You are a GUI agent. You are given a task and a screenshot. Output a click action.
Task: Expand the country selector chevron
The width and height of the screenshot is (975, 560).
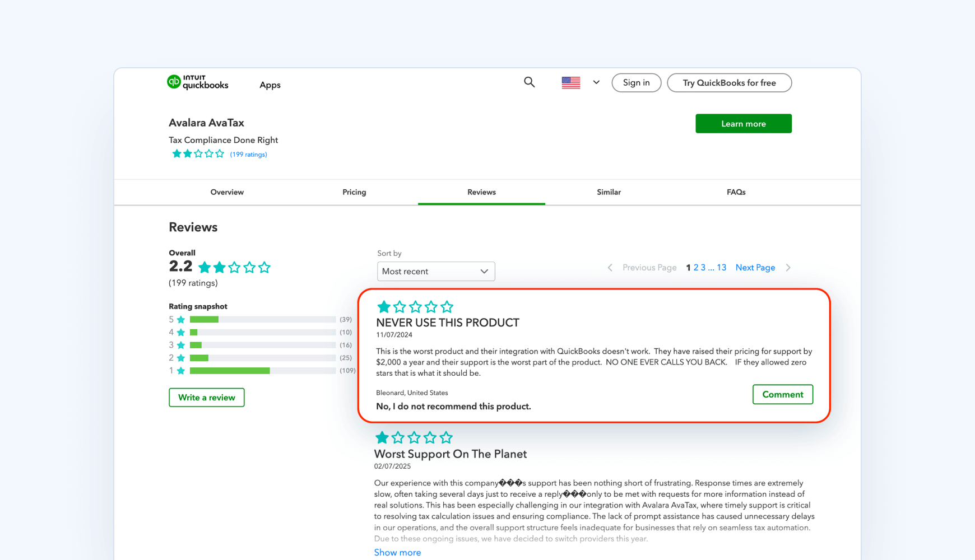[x=596, y=82]
